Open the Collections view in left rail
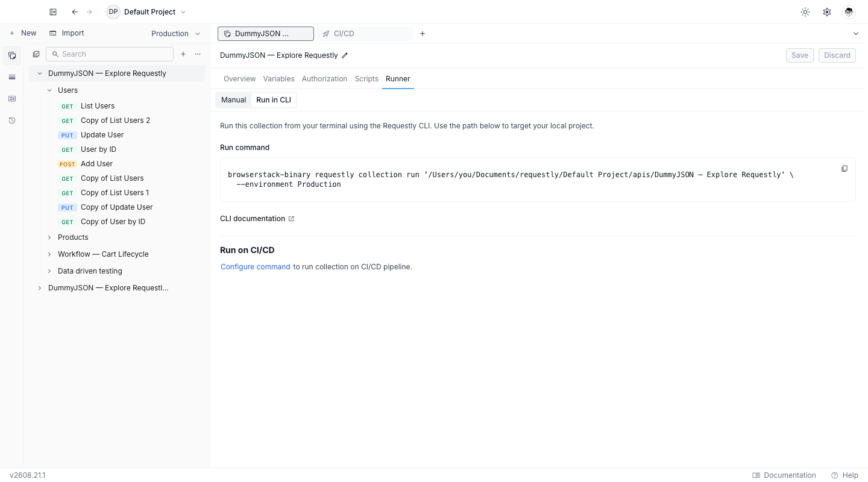The width and height of the screenshot is (868, 482). (x=12, y=55)
